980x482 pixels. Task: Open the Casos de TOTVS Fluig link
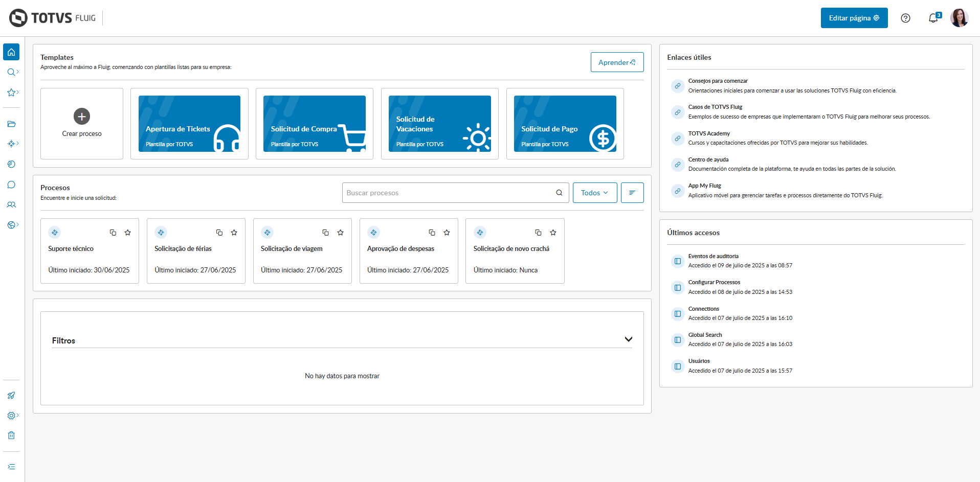click(x=715, y=107)
